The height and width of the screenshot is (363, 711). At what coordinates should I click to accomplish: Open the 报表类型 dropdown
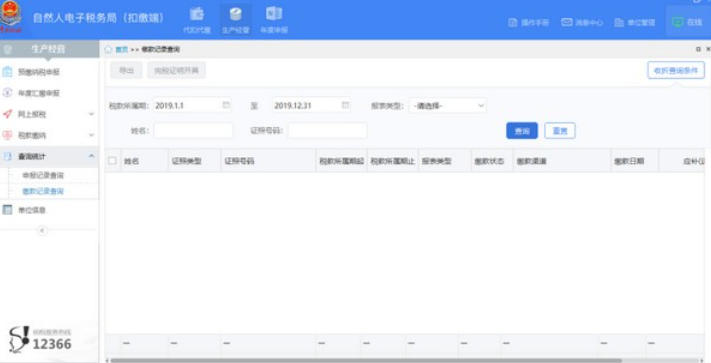click(447, 106)
